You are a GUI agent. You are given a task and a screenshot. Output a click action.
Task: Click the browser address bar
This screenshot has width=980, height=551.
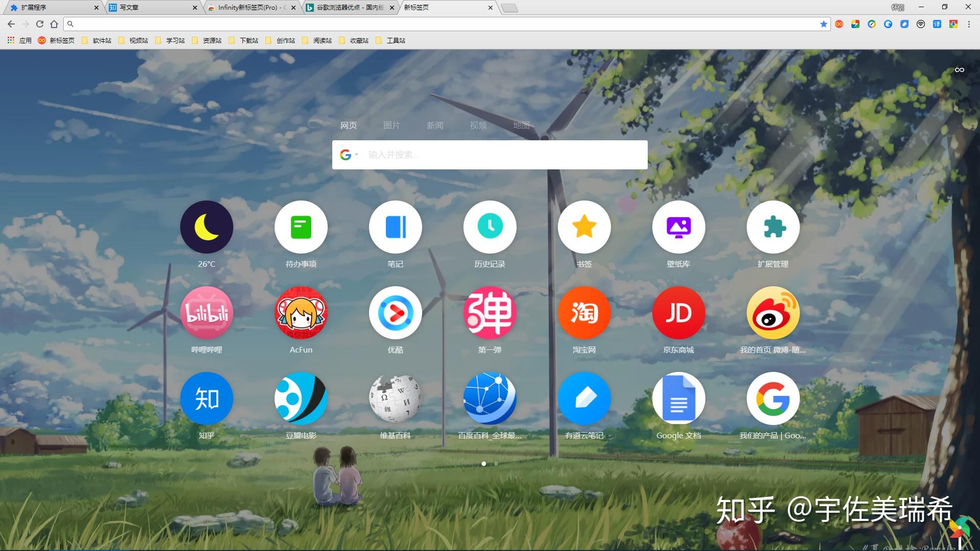coord(447,24)
